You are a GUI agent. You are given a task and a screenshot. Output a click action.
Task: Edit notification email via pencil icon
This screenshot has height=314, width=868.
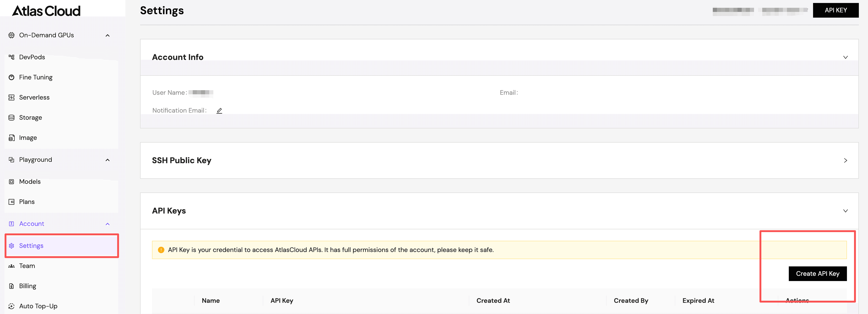click(x=219, y=111)
